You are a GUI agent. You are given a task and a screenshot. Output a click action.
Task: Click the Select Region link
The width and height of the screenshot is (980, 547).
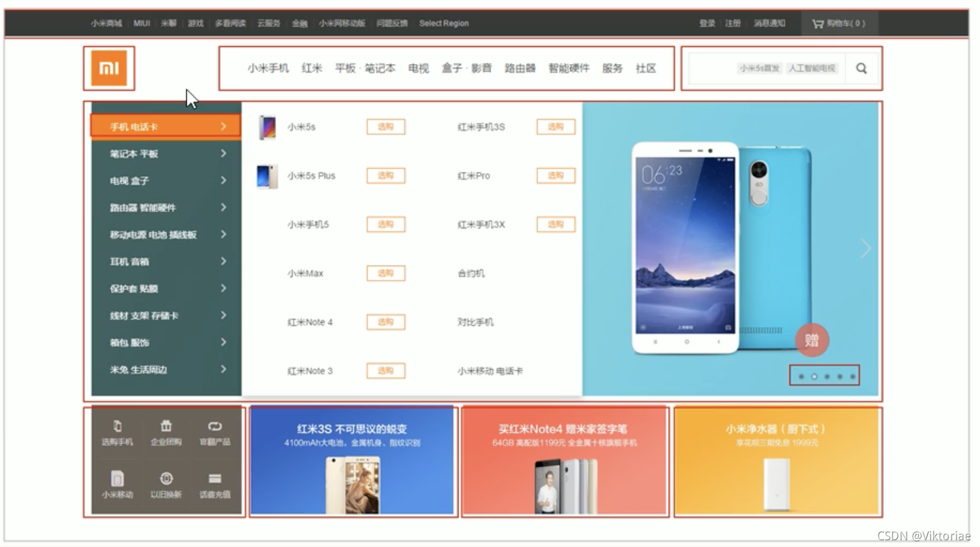point(444,23)
